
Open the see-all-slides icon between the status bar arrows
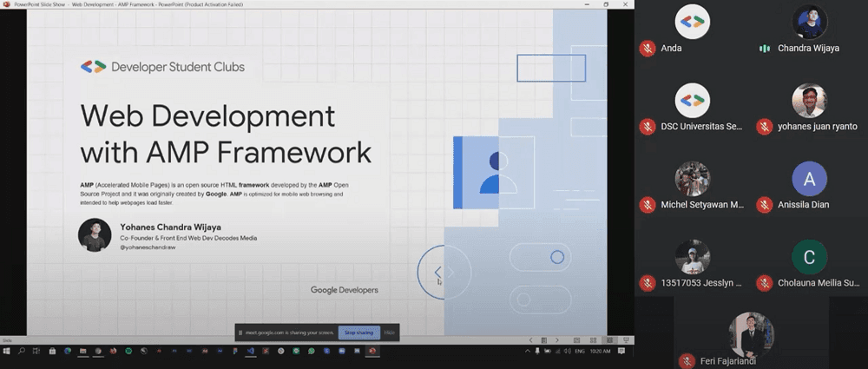click(543, 340)
